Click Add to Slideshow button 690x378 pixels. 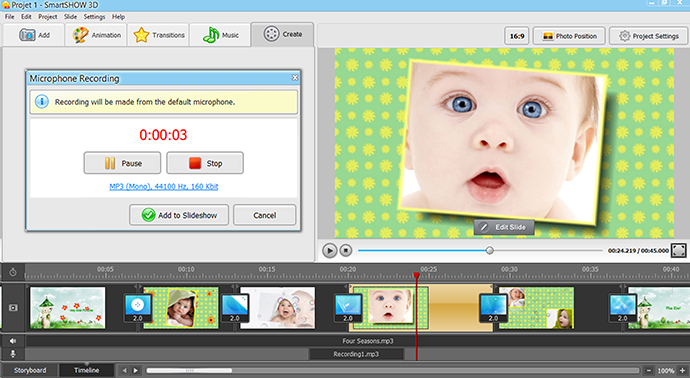tap(179, 215)
